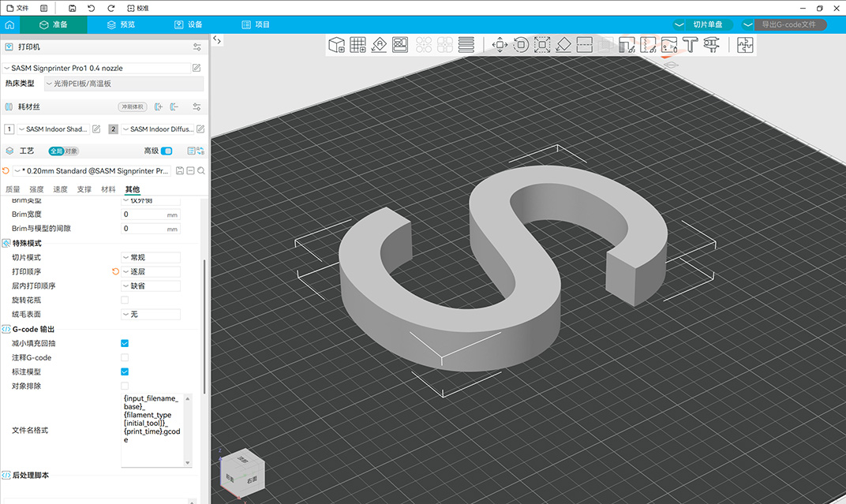Click the search icon beside process preset
This screenshot has height=504, width=846.
(x=201, y=171)
